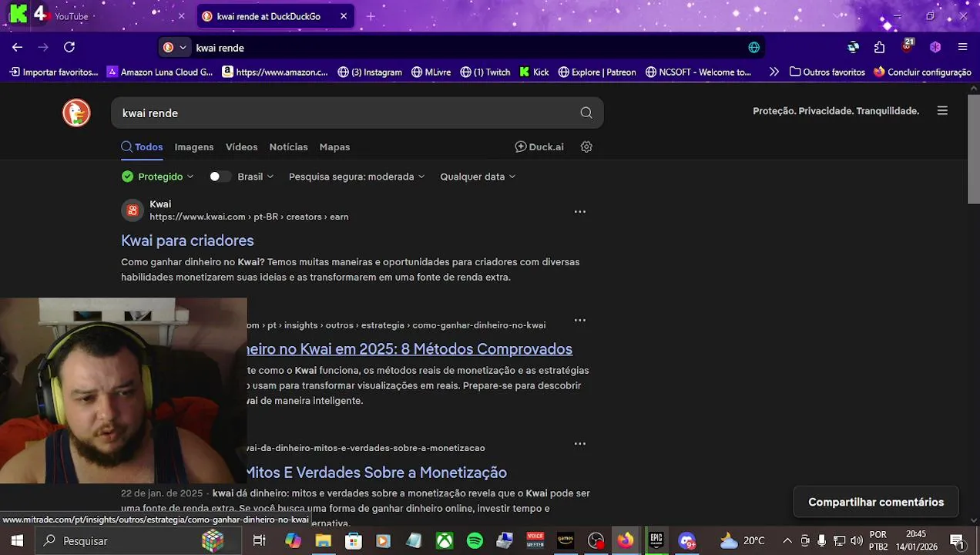Reload the page with the refresh icon

[x=69, y=47]
